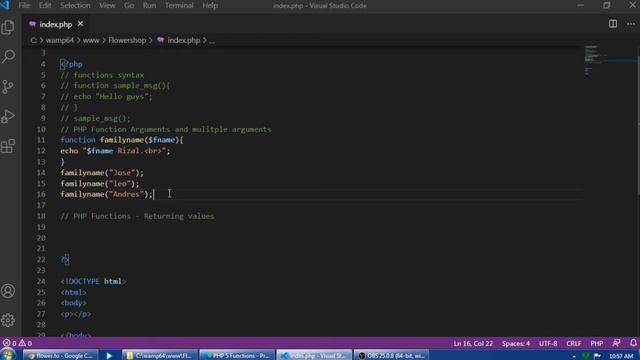Viewport: 640px width, 360px height.
Task: Open the media player taskbar icon
Action: [x=109, y=356]
